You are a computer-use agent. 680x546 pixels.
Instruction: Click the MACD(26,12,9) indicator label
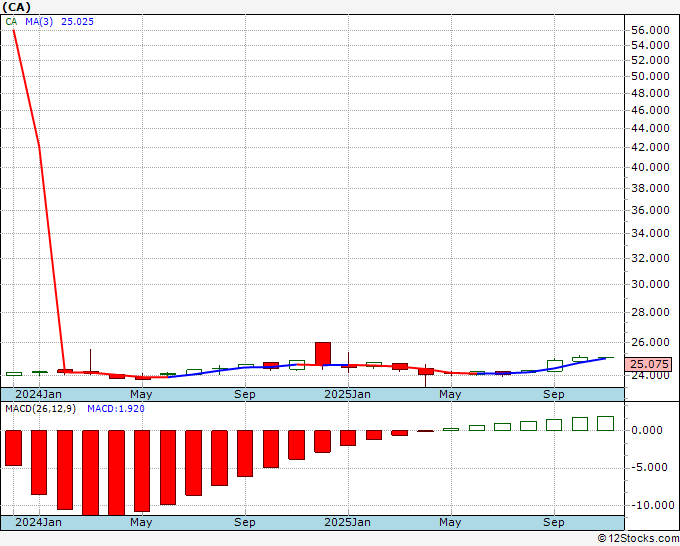(40, 409)
